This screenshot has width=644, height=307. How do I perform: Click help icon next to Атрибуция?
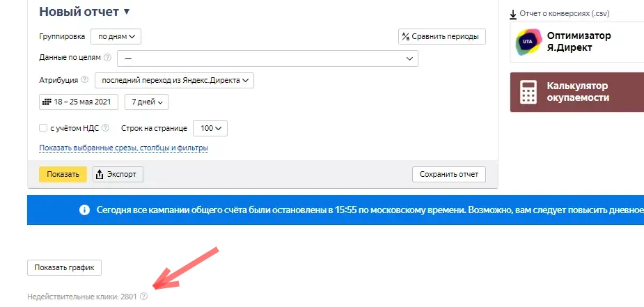tap(85, 80)
